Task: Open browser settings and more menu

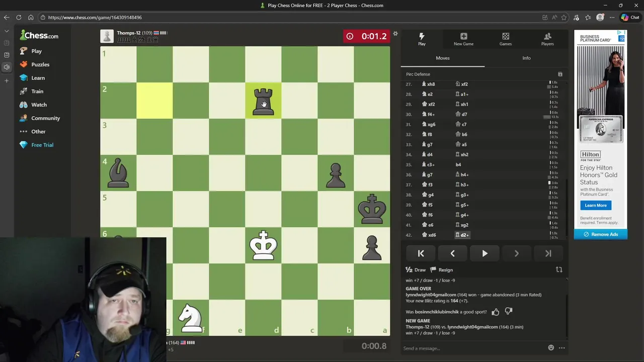Action: pos(612,17)
